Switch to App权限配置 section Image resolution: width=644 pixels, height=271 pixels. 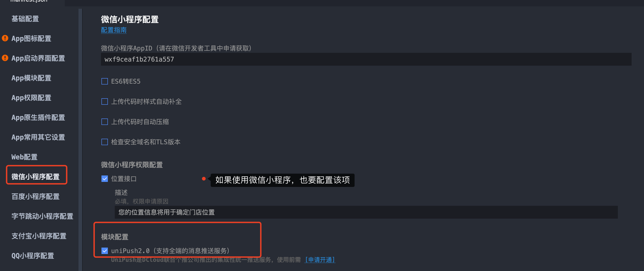click(31, 98)
